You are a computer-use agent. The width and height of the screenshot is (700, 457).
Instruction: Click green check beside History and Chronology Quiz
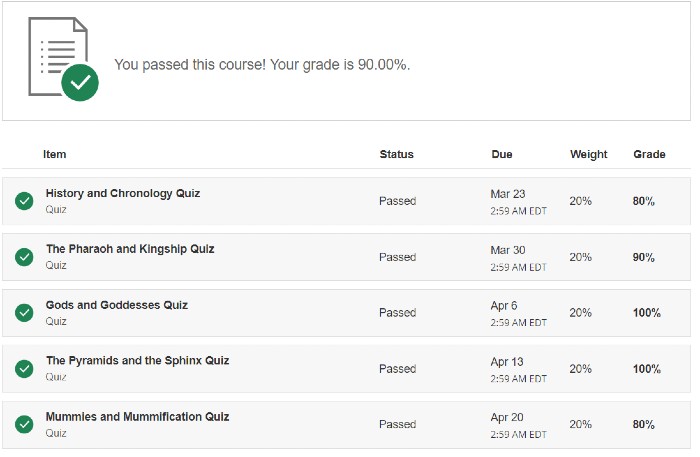pos(24,201)
